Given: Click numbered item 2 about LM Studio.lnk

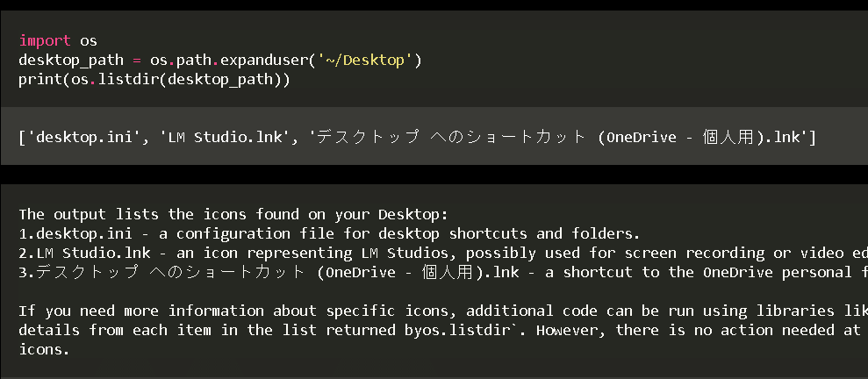Looking at the screenshot, I should [443, 253].
